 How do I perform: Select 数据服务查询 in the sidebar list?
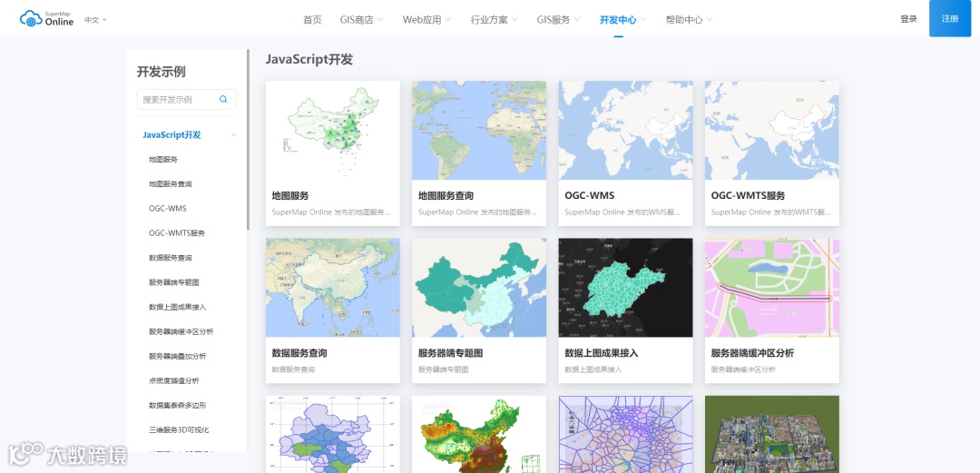[170, 258]
